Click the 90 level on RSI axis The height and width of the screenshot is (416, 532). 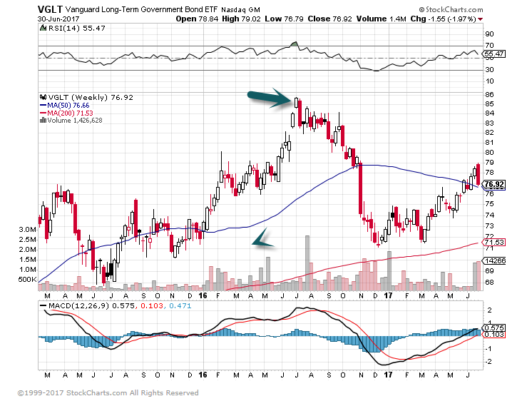[x=489, y=34]
